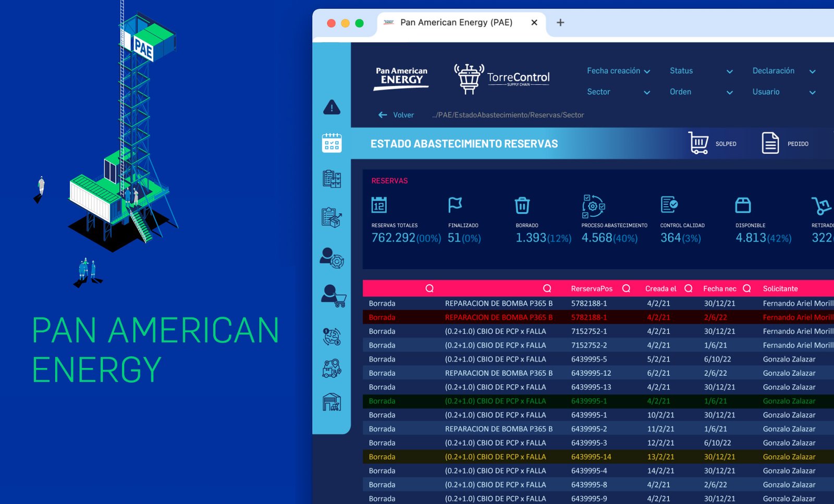834x504 pixels.
Task: Click the user with gear settings sidebar icon
Action: click(332, 258)
